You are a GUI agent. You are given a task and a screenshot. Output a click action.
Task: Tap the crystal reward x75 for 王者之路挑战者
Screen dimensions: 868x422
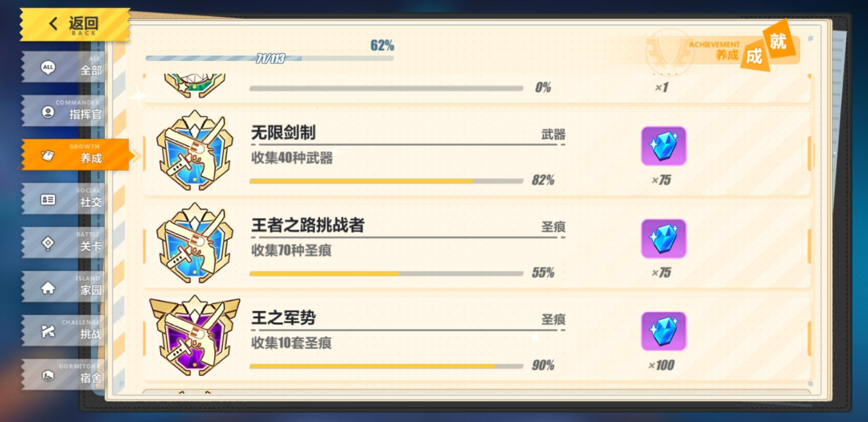664,239
